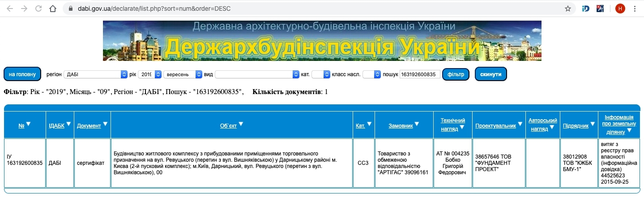Click the Технічний нагляд header link
This screenshot has height=198, width=644.
click(452, 125)
